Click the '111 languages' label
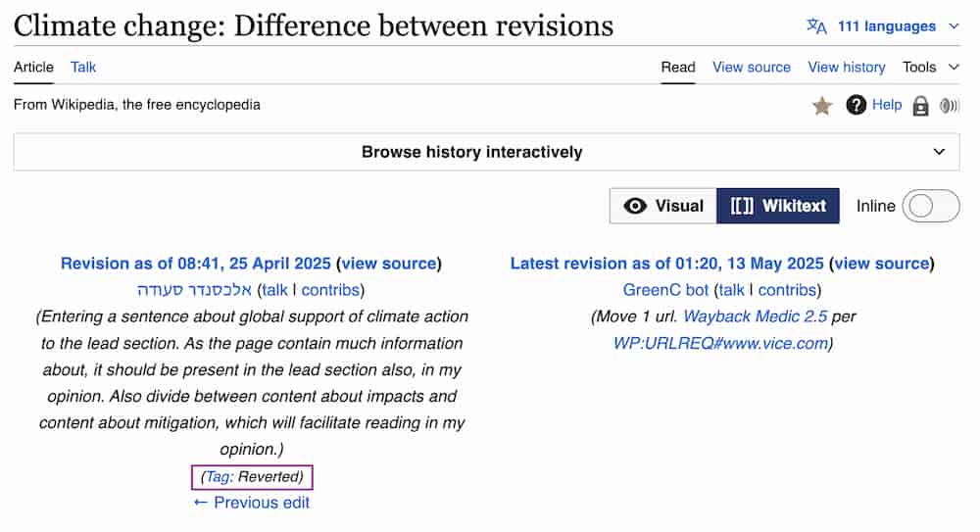This screenshot has height=532, width=980. (886, 26)
